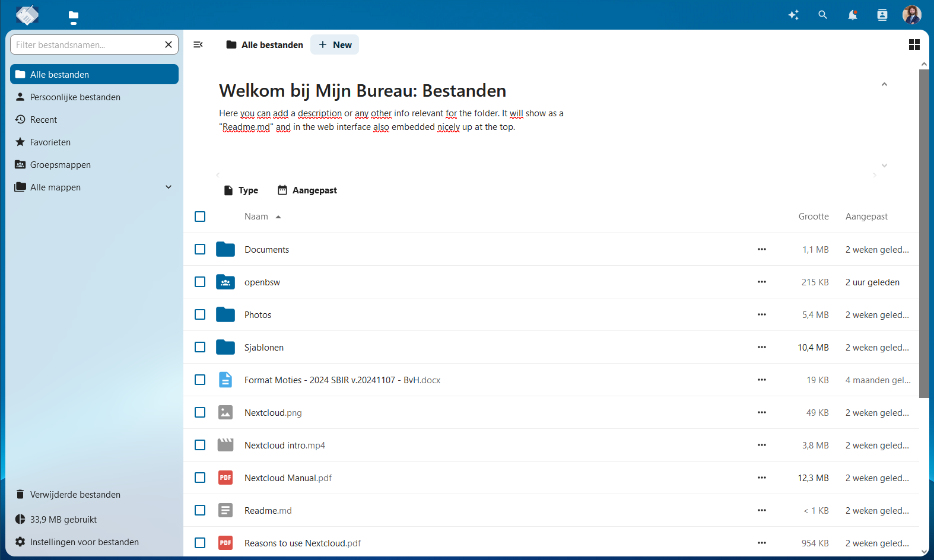Open actions menu for Reasons to use Nextcloud.pdf

(x=762, y=543)
